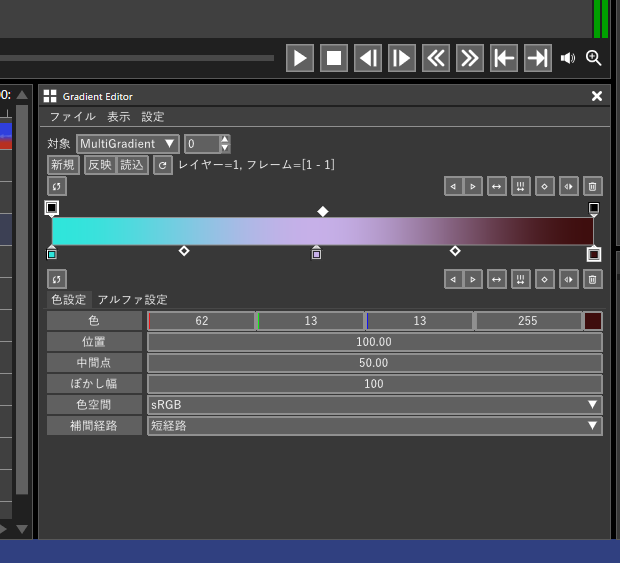Open the dark red color swatch
The image size is (620, 563).
tap(593, 321)
